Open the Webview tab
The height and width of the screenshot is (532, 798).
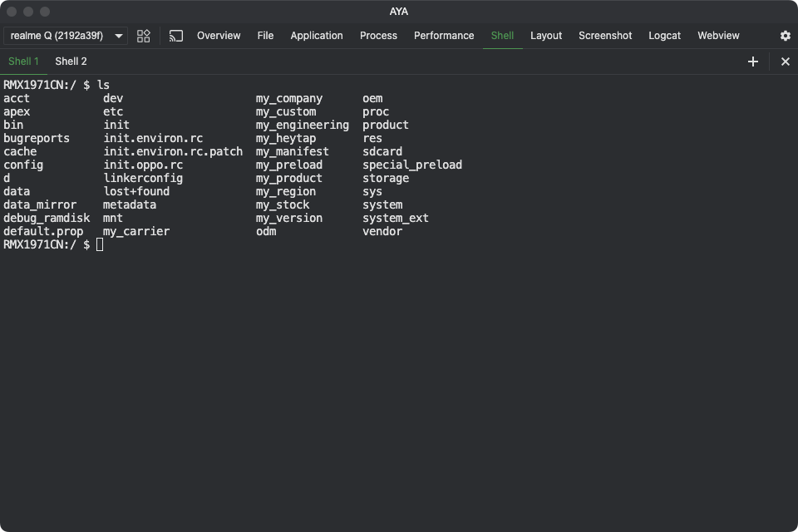[x=718, y=36]
